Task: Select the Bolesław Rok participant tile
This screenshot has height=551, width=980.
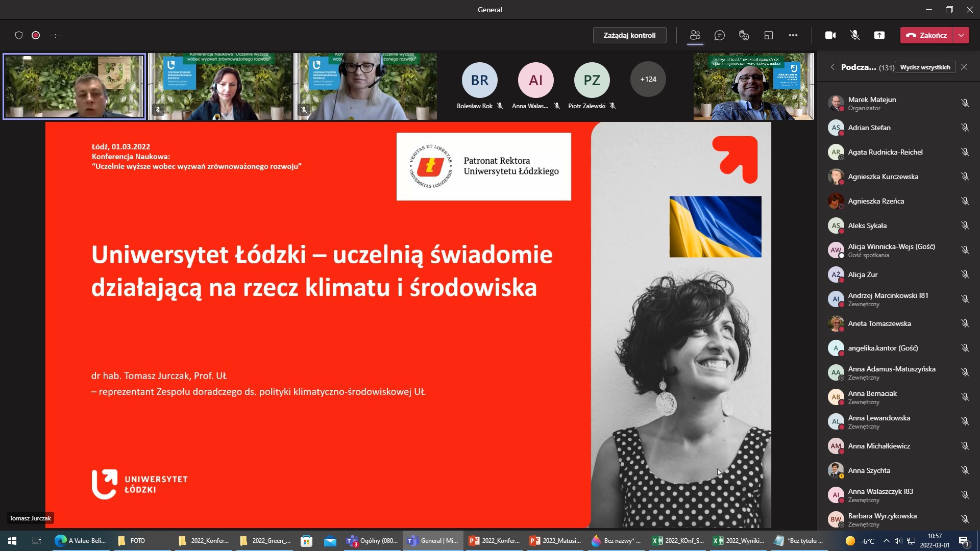Action: click(479, 80)
